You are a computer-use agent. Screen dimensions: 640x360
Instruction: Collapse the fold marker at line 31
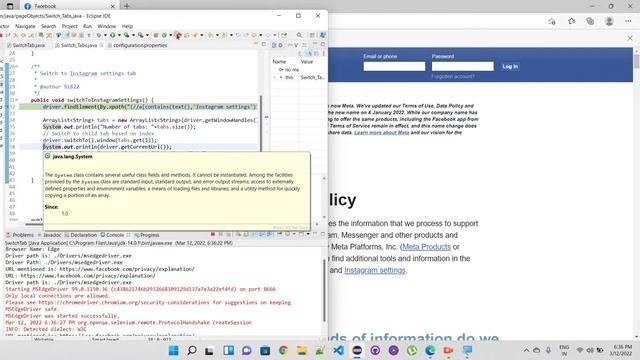17,100
